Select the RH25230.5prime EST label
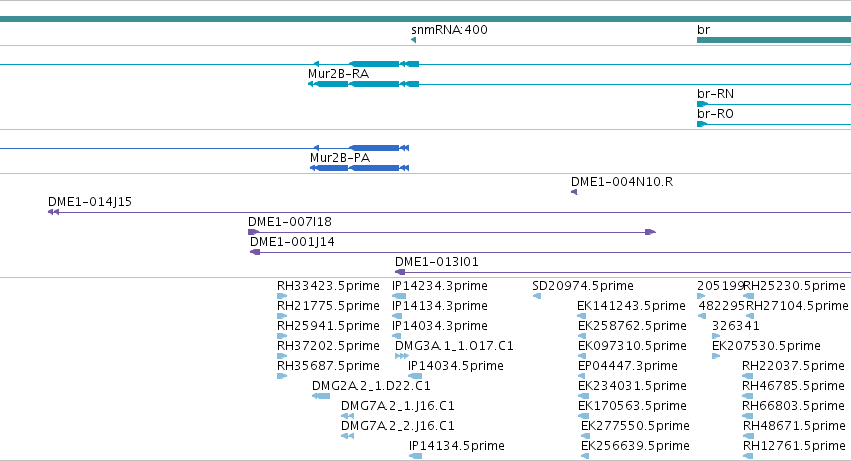 [x=794, y=286]
